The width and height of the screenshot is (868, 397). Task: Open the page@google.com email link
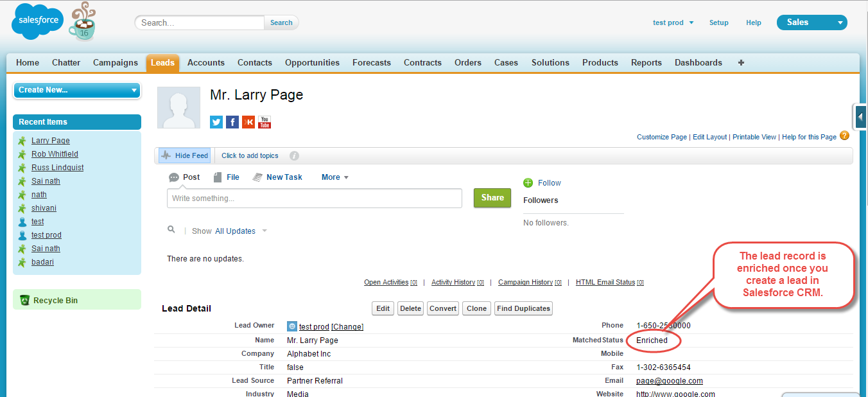(670, 381)
